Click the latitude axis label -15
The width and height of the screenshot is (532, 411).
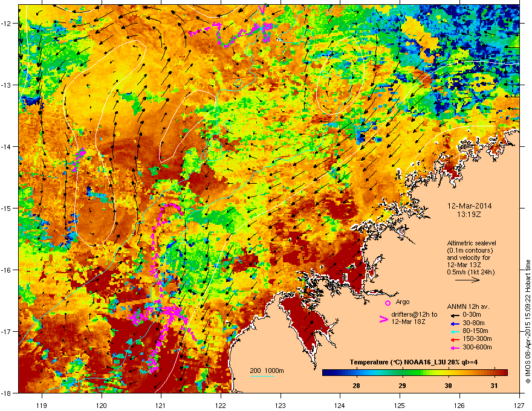[x=7, y=208]
